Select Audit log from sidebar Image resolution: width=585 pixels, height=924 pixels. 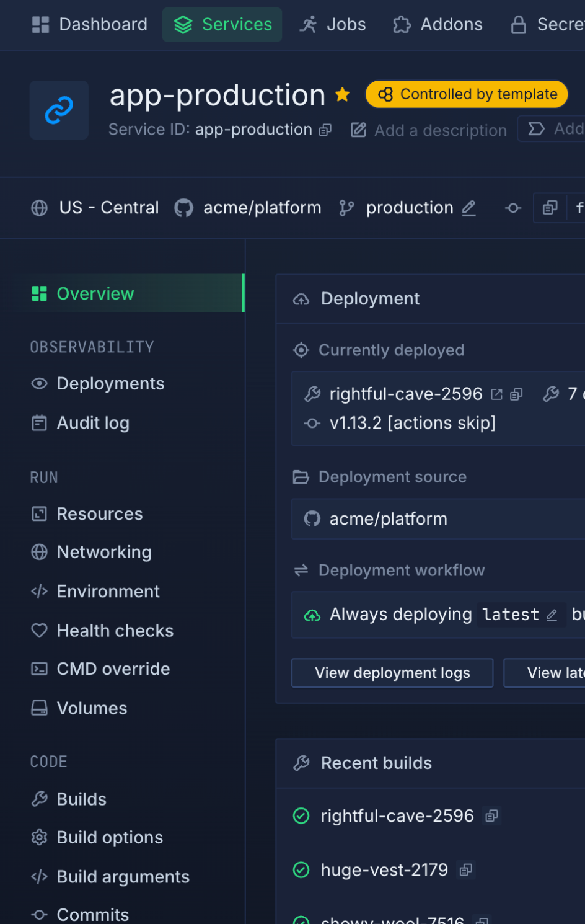93,423
